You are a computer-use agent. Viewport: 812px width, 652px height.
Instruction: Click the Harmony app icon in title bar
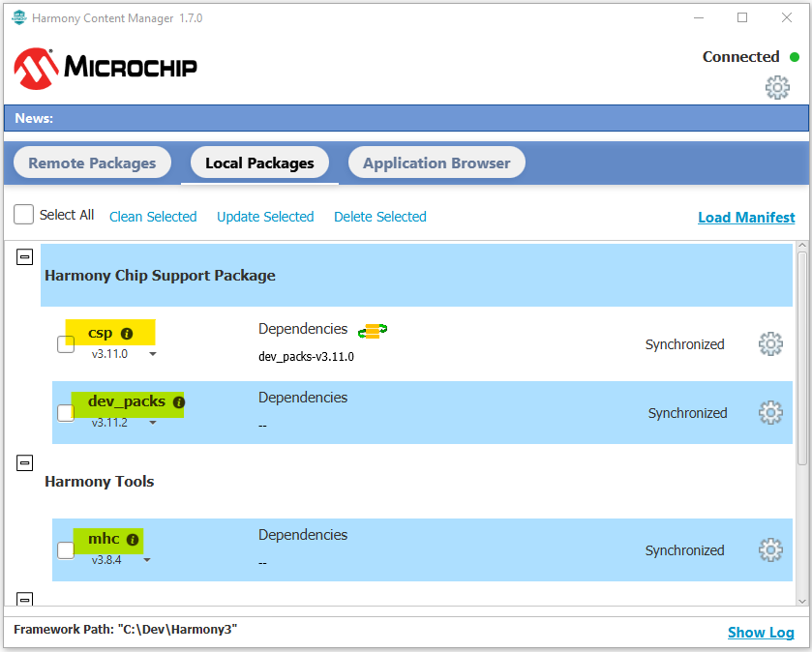pos(19,17)
